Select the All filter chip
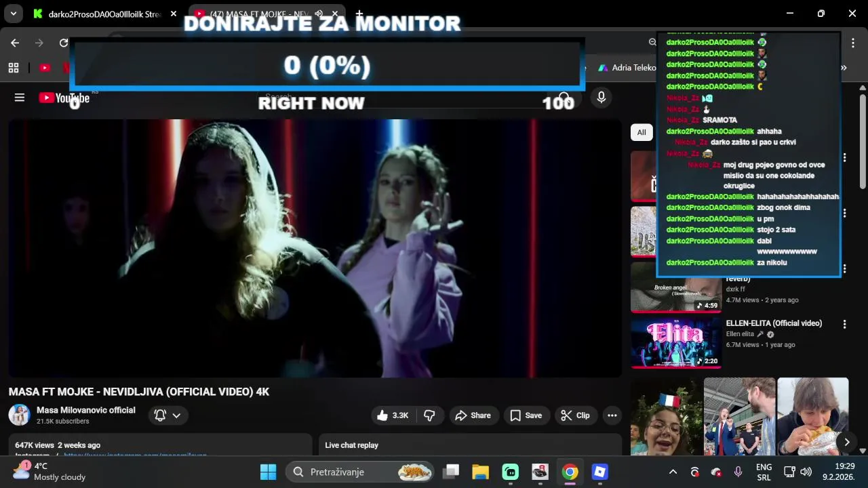Screen dimensions: 868x488 (642, 132)
